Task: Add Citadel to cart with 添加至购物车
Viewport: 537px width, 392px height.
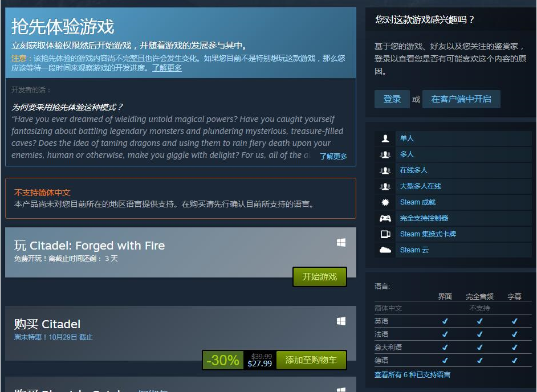Action: [x=311, y=360]
